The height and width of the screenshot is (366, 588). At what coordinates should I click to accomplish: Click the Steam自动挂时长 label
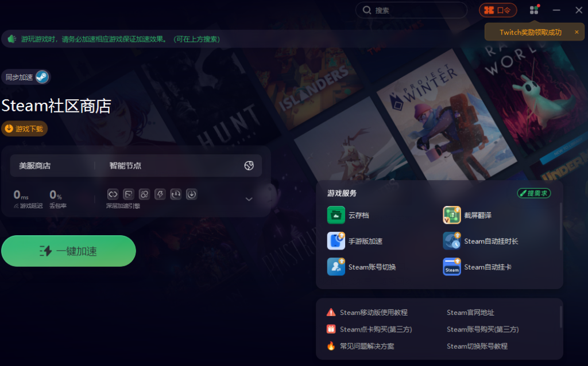(492, 242)
